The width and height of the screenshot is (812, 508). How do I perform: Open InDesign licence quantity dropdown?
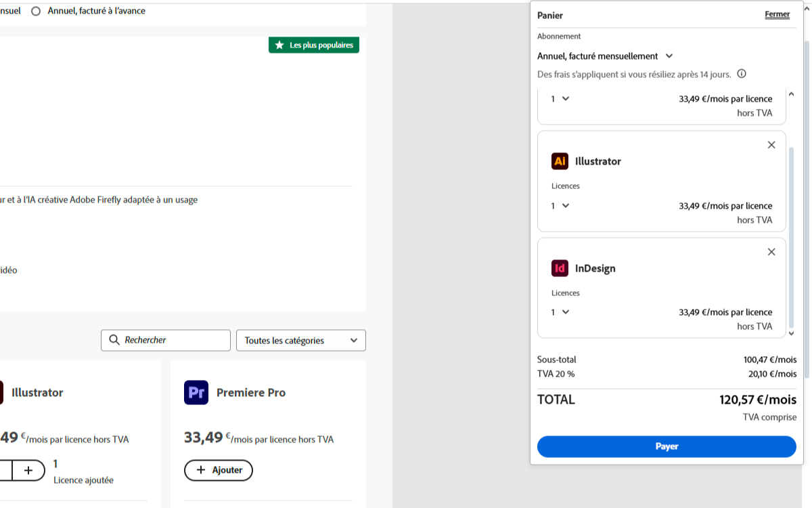pos(560,312)
